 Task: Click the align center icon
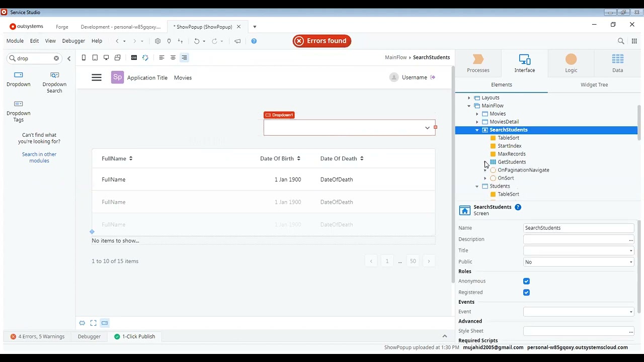[x=173, y=58]
